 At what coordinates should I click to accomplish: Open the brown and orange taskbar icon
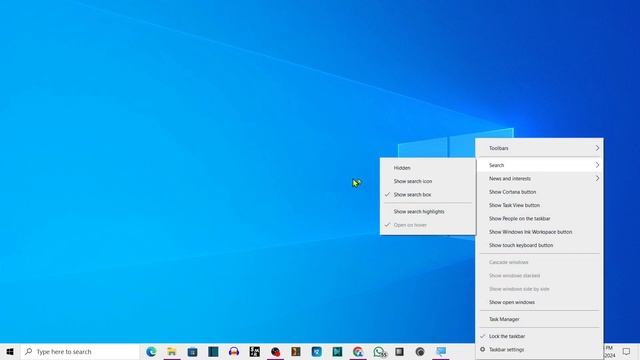296,351
